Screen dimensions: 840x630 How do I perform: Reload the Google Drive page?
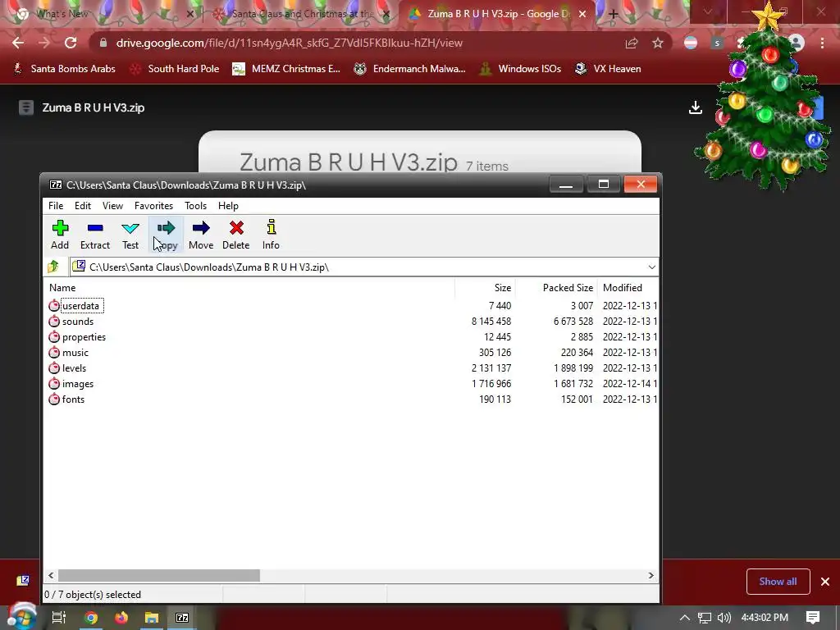pyautogui.click(x=71, y=43)
